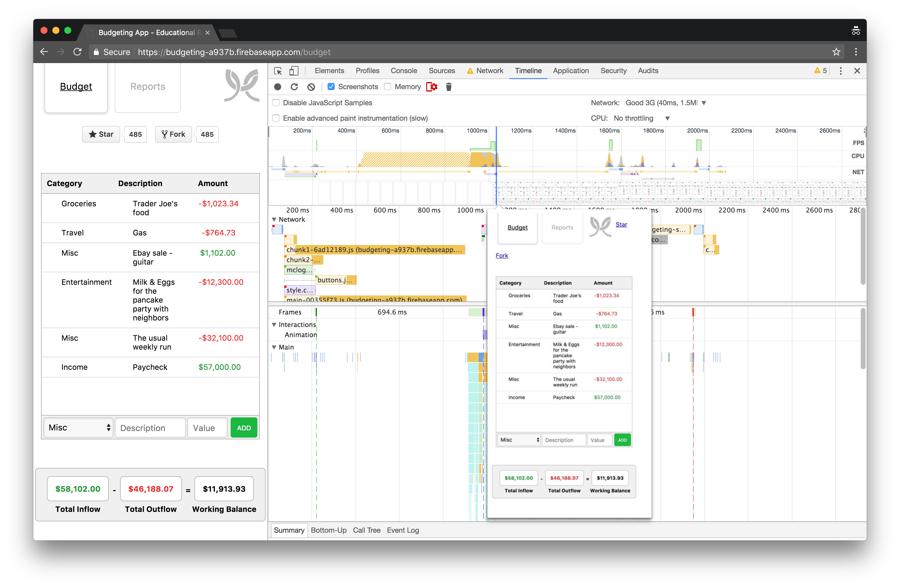This screenshot has height=588, width=900.
Task: Enable Disable JavaScript Samples checkbox
Action: click(x=277, y=102)
